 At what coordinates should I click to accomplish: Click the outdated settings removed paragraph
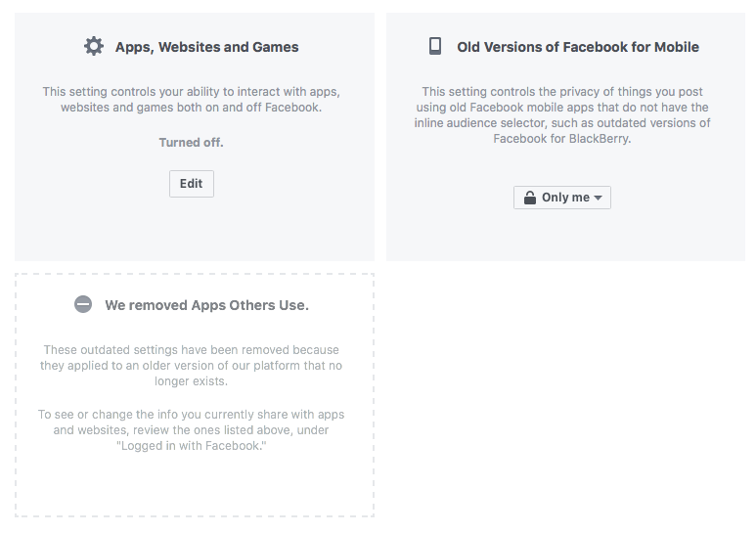coord(192,366)
